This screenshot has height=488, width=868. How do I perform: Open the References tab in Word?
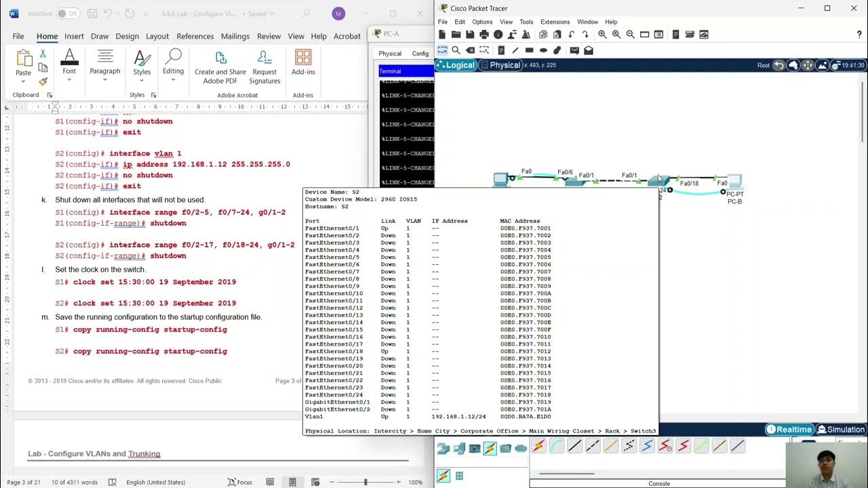tap(195, 37)
